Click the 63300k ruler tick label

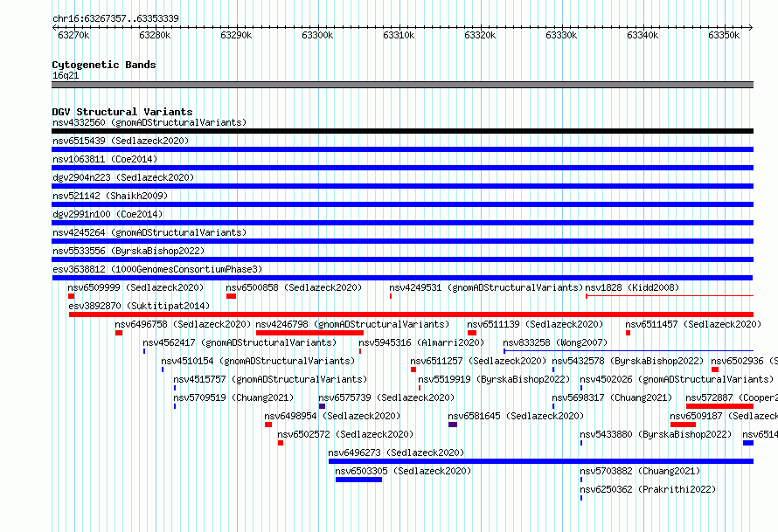(317, 35)
